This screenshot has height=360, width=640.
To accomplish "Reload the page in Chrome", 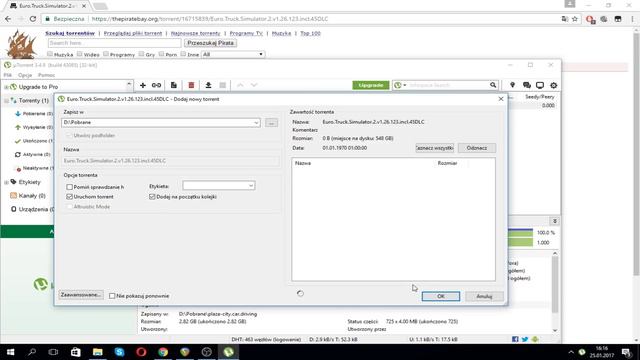I will pos(33,19).
